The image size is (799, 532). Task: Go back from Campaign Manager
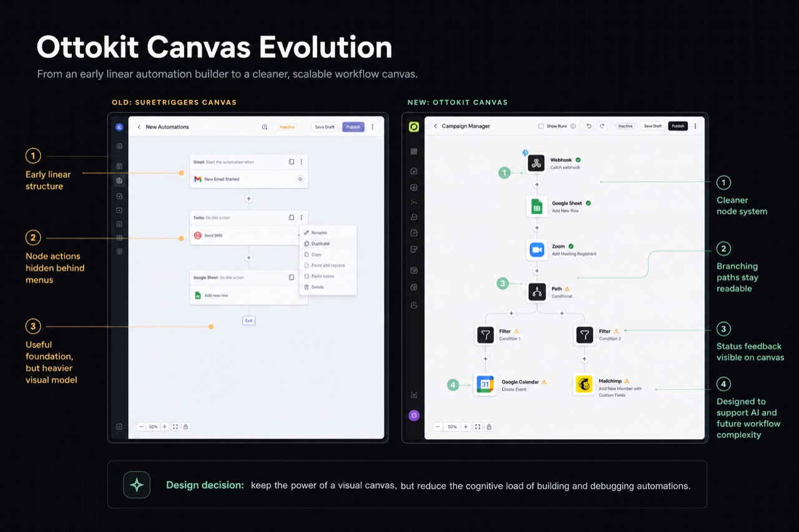coord(435,126)
